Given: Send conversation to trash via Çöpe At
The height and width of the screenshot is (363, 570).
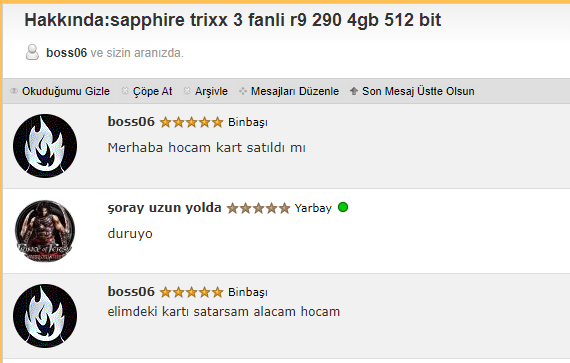Looking at the screenshot, I should (x=152, y=91).
